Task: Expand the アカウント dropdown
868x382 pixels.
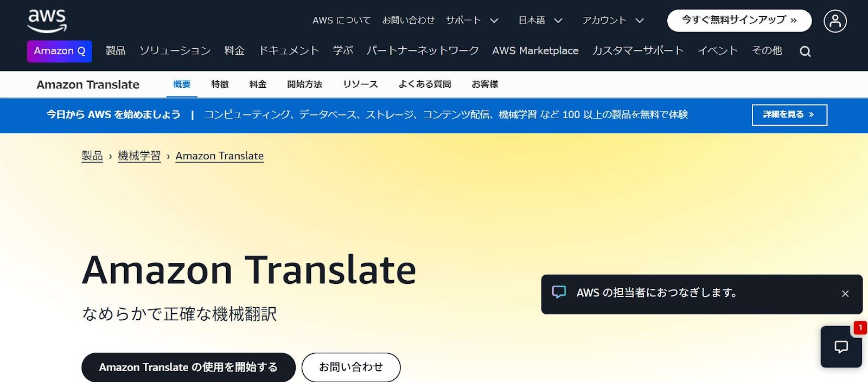Action: pos(613,21)
